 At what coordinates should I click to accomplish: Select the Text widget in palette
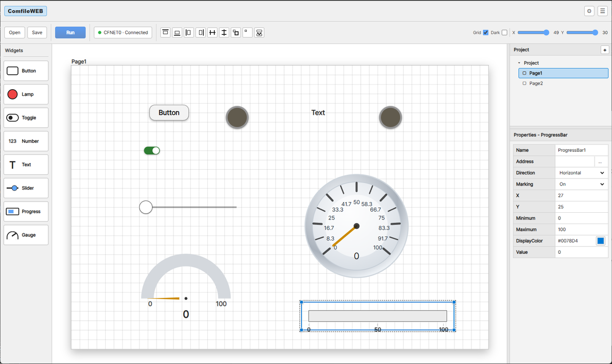coord(26,164)
